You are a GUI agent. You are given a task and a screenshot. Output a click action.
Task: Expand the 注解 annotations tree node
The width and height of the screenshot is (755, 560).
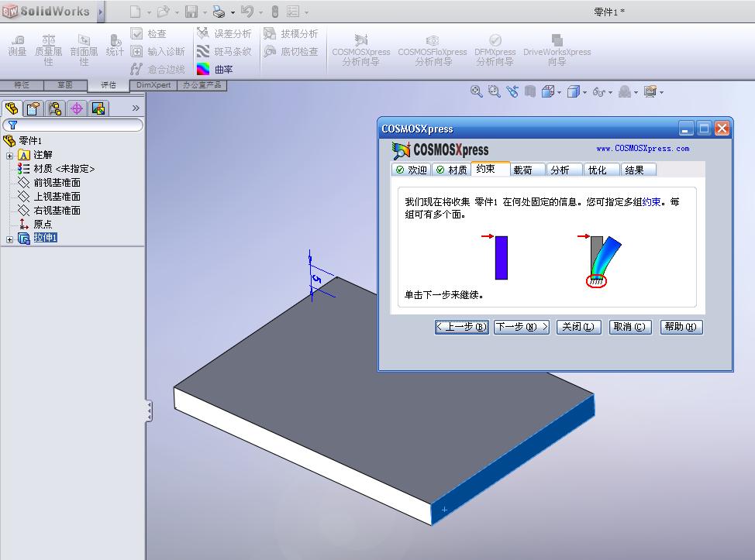pos(9,156)
